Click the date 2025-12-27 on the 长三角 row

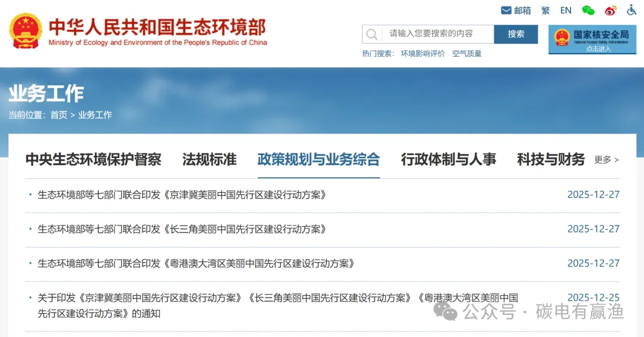click(593, 229)
